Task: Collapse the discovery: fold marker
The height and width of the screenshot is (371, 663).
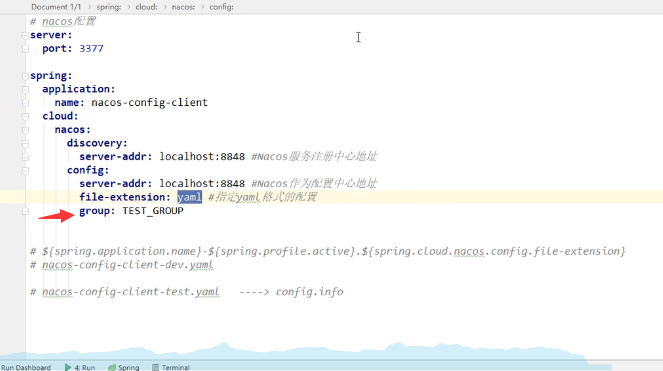Action: click(25, 143)
